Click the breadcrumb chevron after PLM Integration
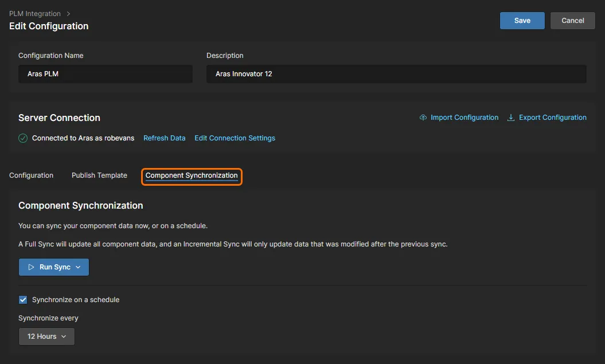The width and height of the screenshot is (605, 364). point(69,13)
